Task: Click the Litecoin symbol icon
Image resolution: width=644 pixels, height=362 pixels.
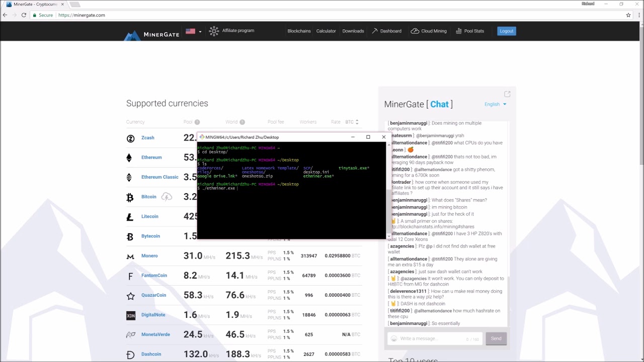Action: point(130,217)
